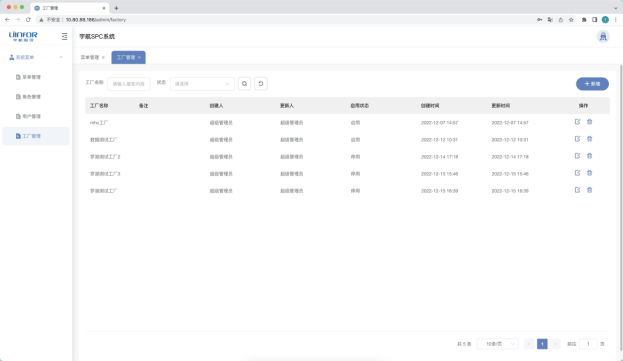Close the 工厂管理 page tab
623x361 pixels.
(139, 58)
